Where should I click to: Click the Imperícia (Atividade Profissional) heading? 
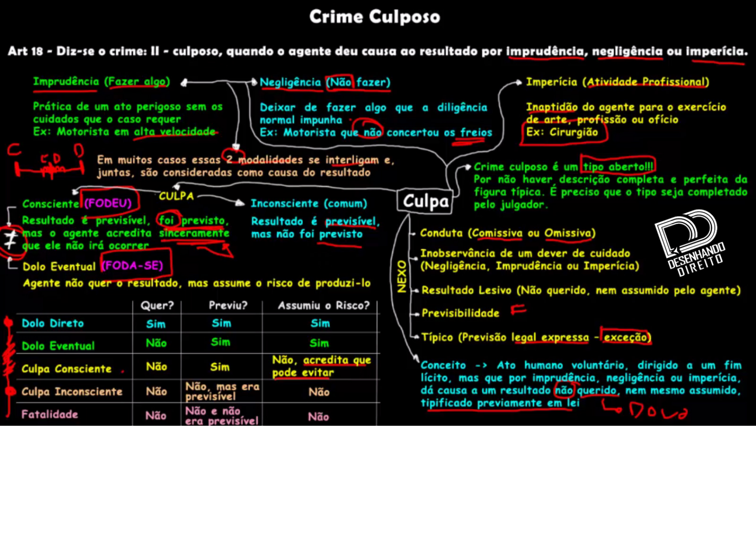pyautogui.click(x=617, y=82)
